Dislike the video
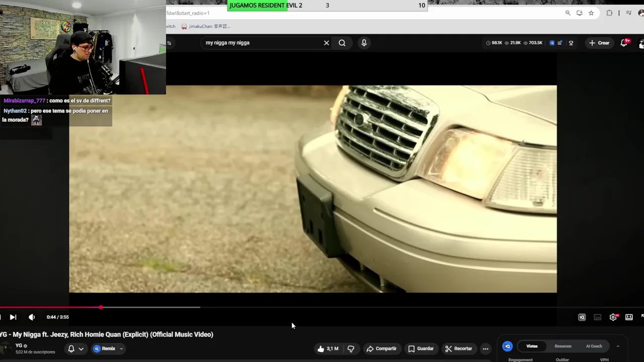This screenshot has height=362, width=644. pyautogui.click(x=351, y=348)
